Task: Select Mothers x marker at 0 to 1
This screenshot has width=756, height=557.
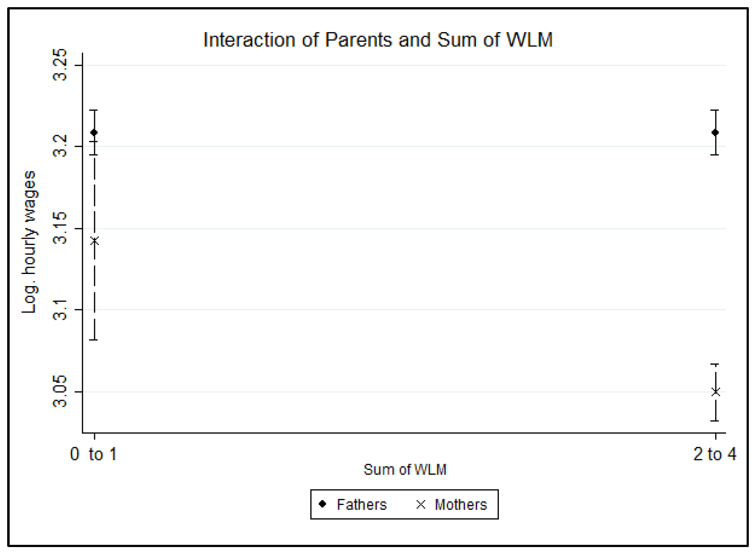Action: (94, 241)
